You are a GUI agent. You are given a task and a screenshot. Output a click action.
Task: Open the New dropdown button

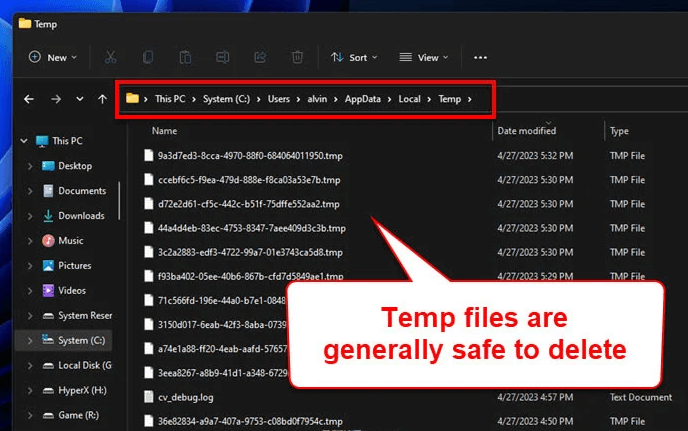[x=49, y=58]
